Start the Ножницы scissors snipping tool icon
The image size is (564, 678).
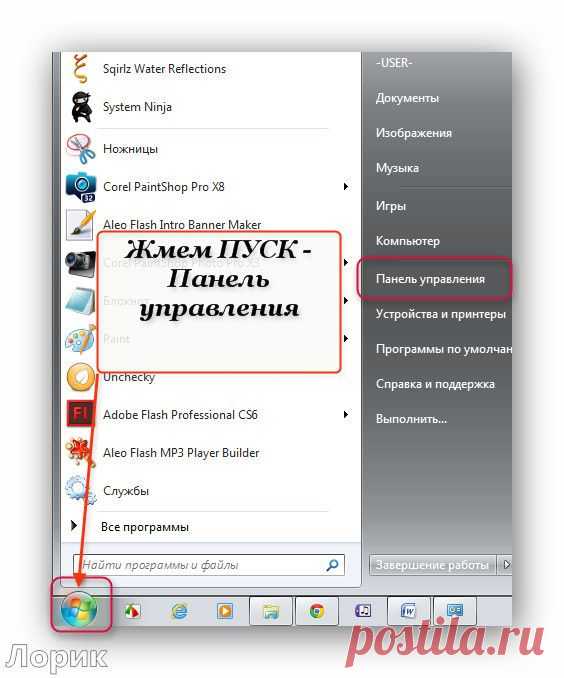(x=80, y=149)
